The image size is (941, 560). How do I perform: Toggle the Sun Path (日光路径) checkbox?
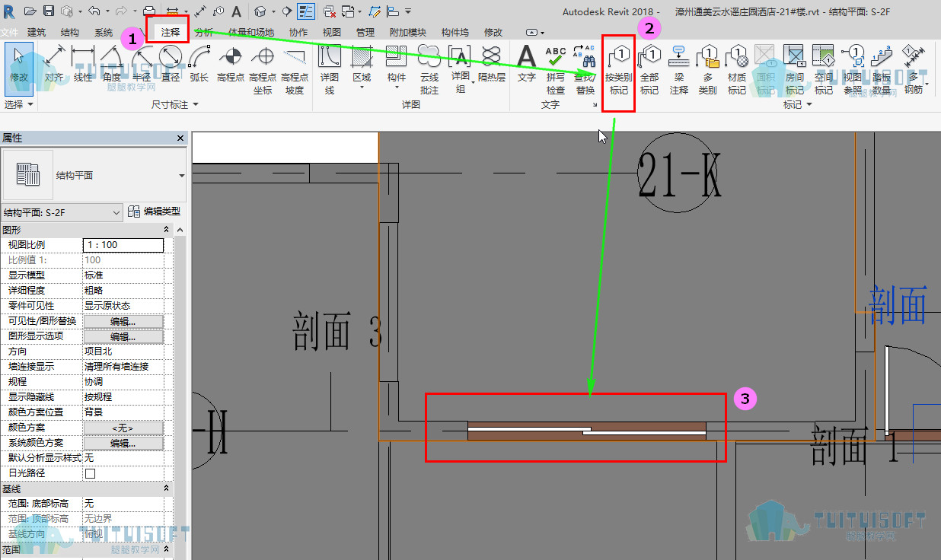[90, 473]
